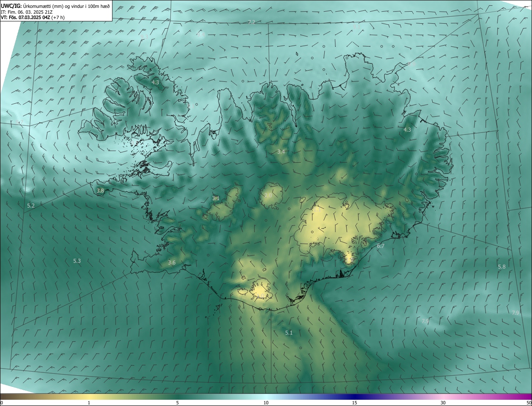532x406 pixels.
Task: Click the colorbar tick label '30'
Action: (x=443, y=403)
